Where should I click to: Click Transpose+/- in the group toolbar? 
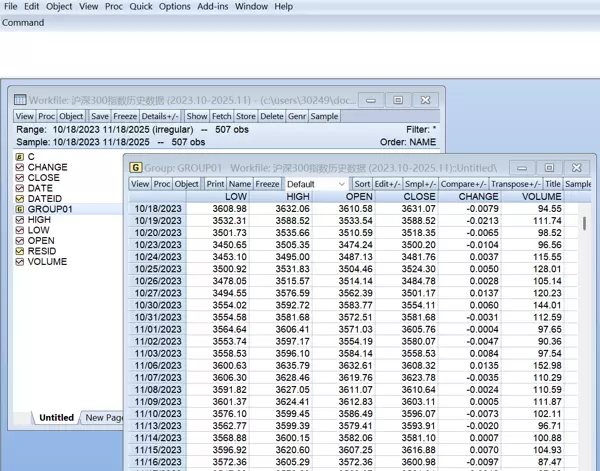coord(516,184)
